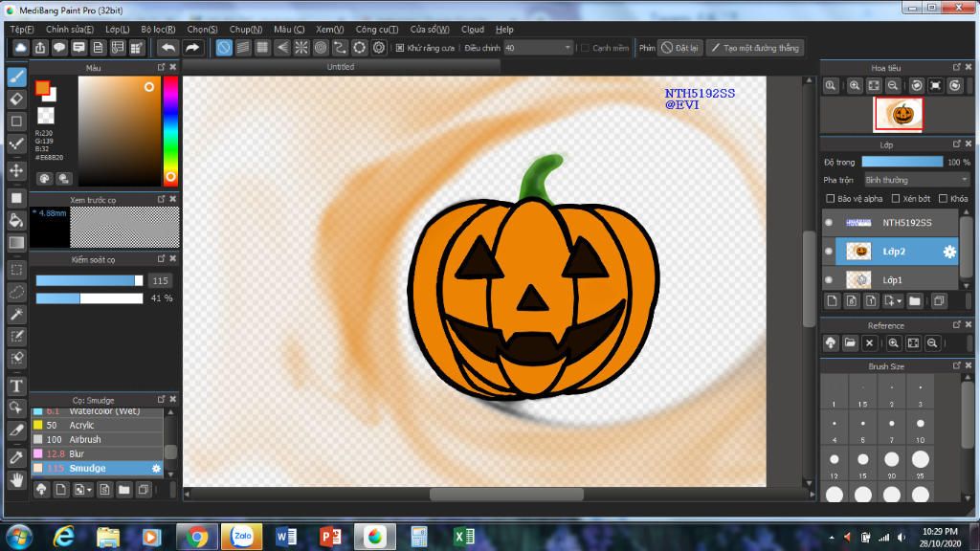Viewport: 980px width, 551px height.
Task: Click the Undo arrow in toolbar
Action: tap(168, 48)
